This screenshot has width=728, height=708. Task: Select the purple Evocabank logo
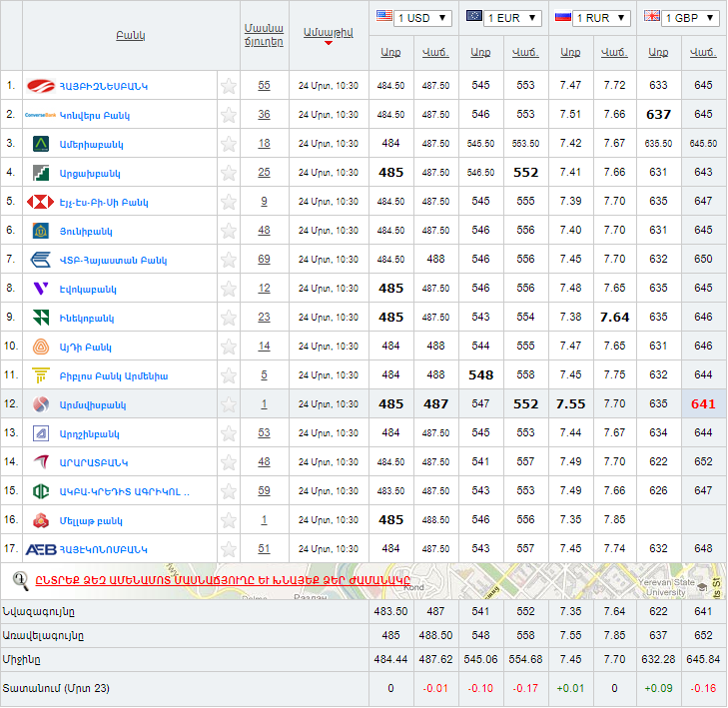coord(41,289)
